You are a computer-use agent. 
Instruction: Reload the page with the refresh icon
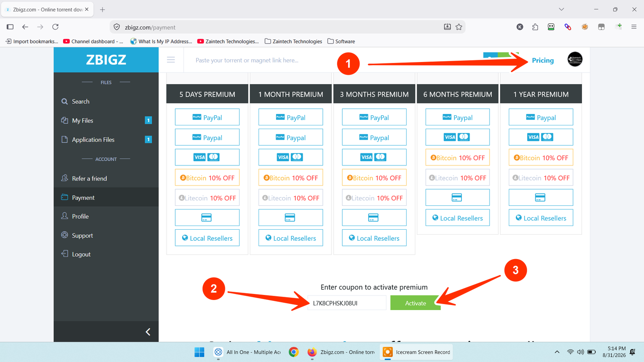[x=55, y=27]
